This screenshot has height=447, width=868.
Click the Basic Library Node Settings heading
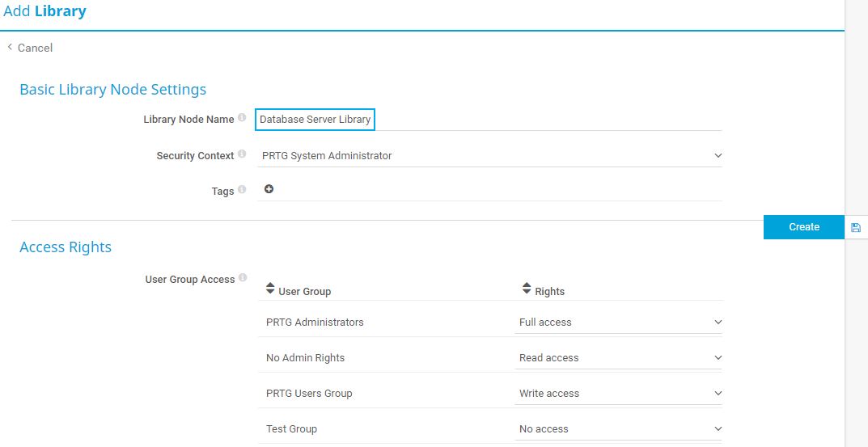pos(112,90)
